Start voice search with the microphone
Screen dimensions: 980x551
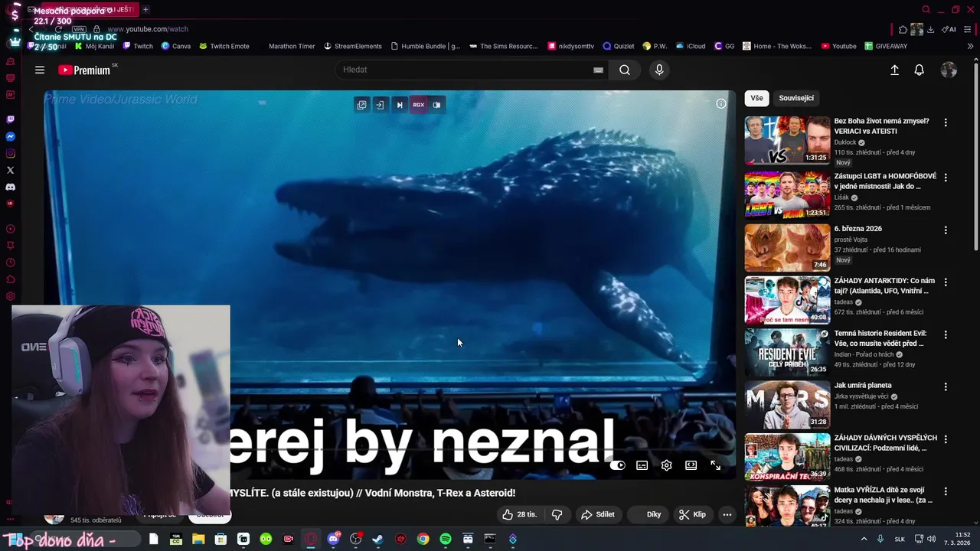(659, 70)
